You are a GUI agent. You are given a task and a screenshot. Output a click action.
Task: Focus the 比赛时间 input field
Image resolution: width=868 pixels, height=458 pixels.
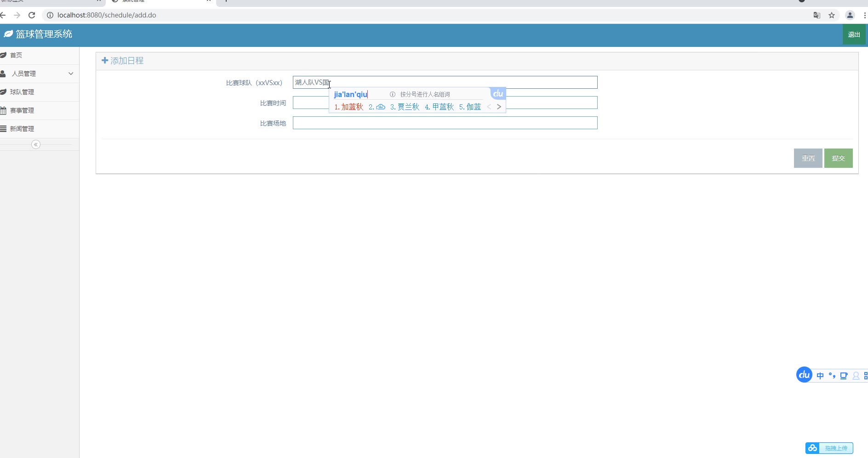(445, 103)
